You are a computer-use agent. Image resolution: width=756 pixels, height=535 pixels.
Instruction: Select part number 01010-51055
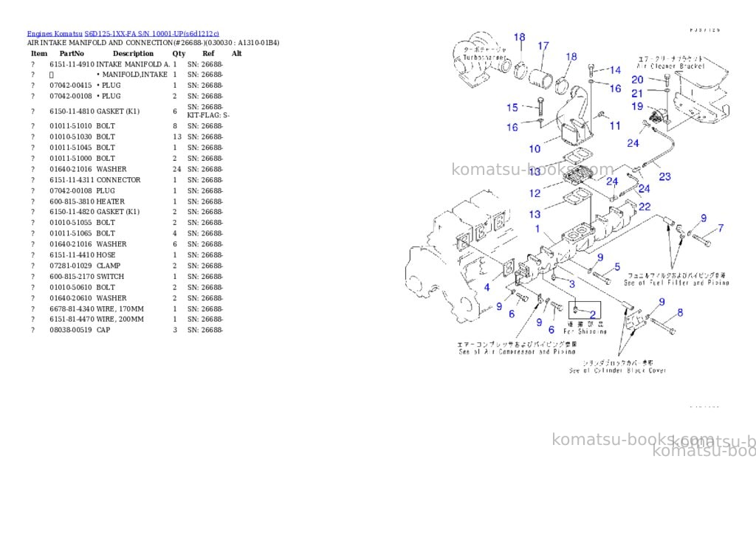point(70,223)
